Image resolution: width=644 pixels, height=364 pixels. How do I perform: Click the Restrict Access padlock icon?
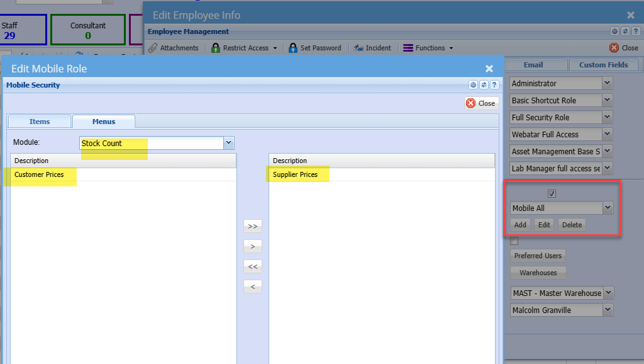(215, 48)
